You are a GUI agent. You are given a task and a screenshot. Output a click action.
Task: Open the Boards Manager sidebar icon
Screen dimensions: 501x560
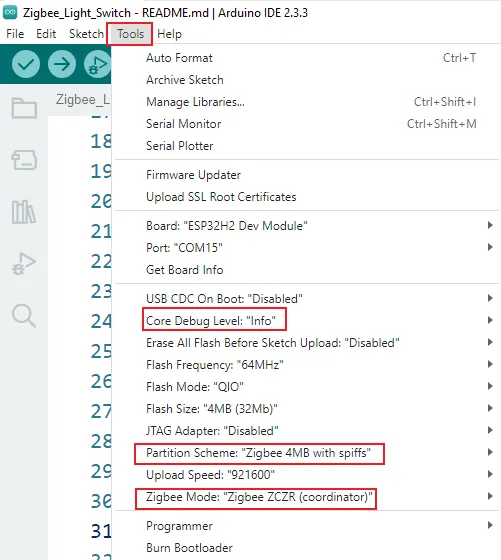click(x=24, y=160)
